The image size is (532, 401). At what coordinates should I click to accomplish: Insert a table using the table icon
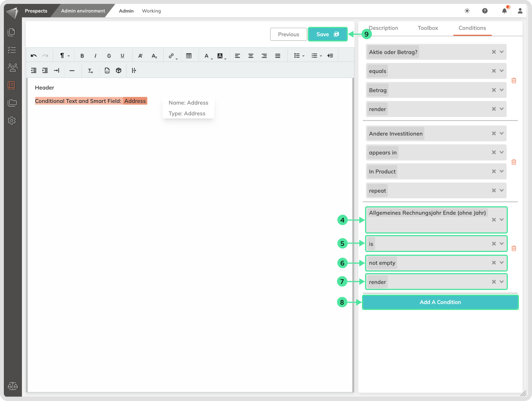[x=189, y=56]
